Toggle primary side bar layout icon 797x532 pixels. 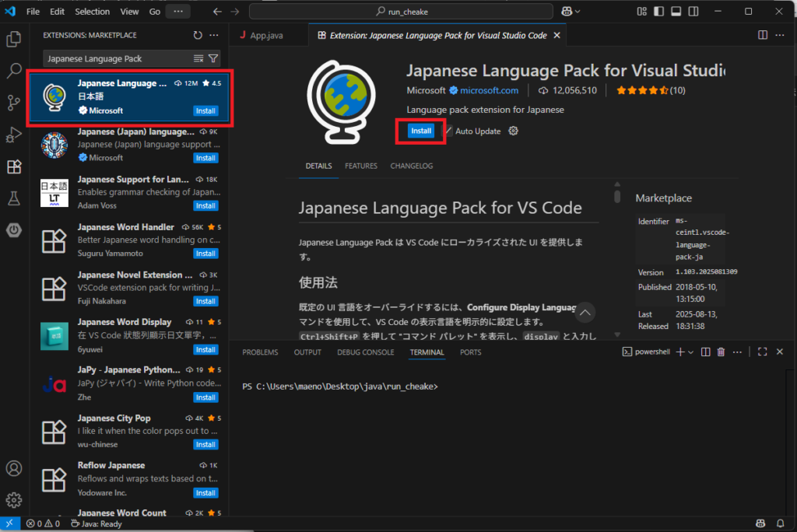pyautogui.click(x=658, y=11)
